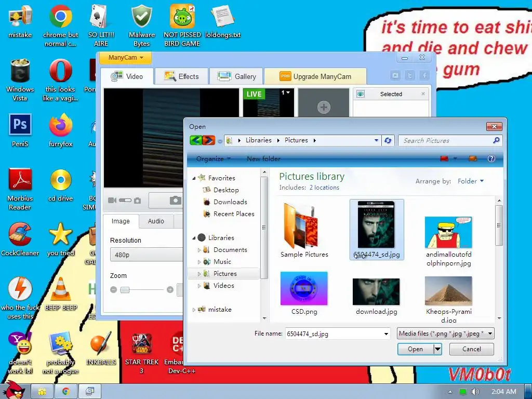Viewport: 532px width, 399px height.
Task: Click the zoom-out minus button
Action: click(x=114, y=290)
